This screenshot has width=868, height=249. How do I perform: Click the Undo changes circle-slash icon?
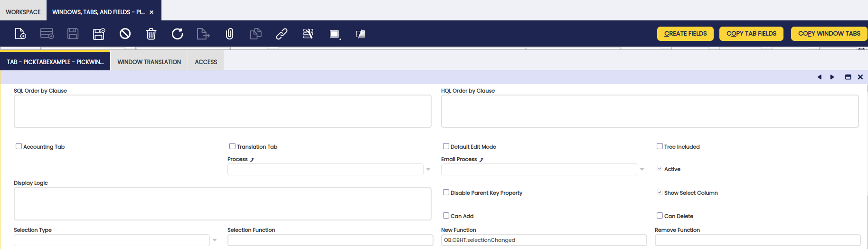(x=125, y=34)
